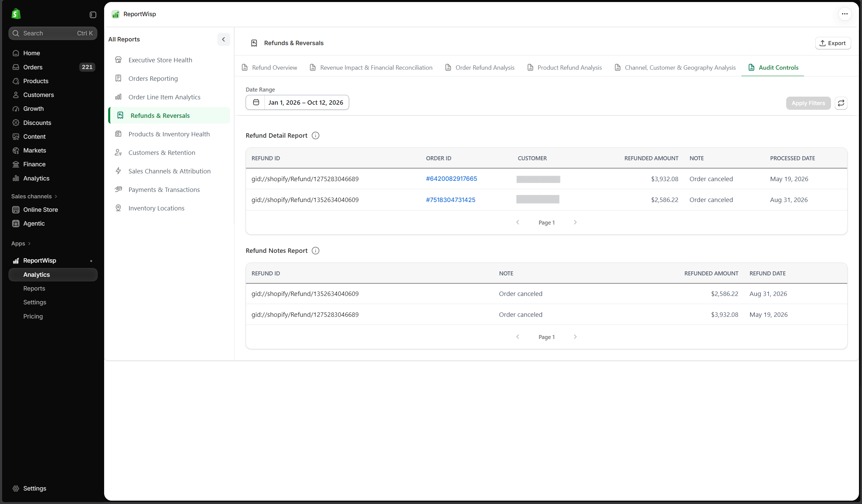Go to next page in Refund Notes Report
862x504 pixels.
click(575, 337)
